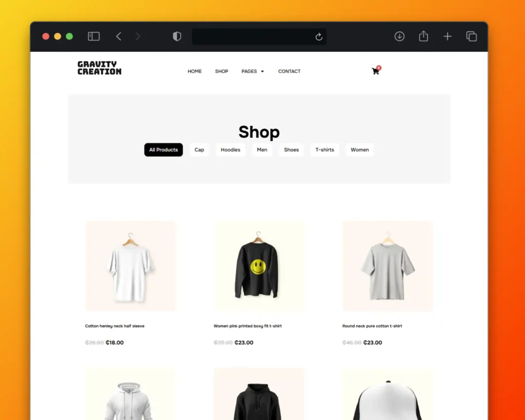Add a new tab with plus icon
The height and width of the screenshot is (420, 525).
[x=448, y=36]
